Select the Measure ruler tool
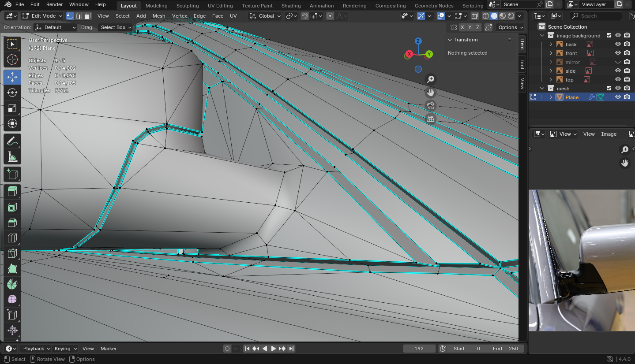 coord(12,156)
